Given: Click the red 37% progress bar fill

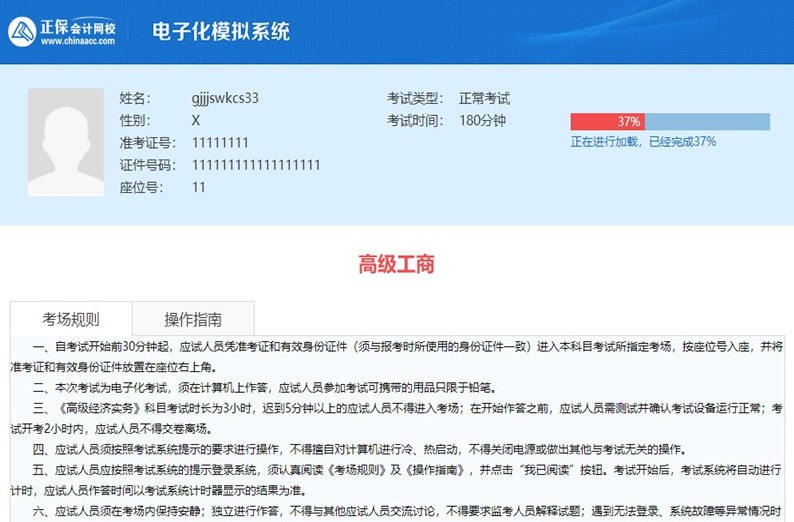Looking at the screenshot, I should pos(607,122).
